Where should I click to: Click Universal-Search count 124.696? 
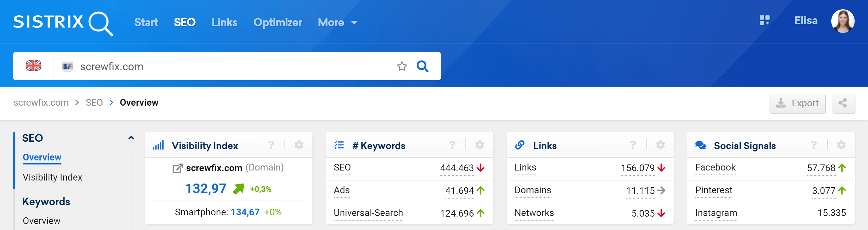point(457,214)
